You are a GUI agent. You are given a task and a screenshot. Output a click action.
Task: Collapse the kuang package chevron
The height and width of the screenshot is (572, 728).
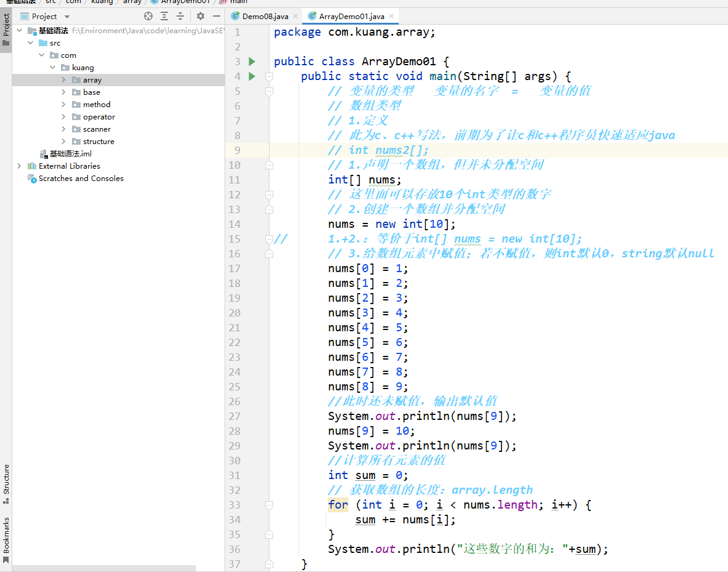coord(53,67)
